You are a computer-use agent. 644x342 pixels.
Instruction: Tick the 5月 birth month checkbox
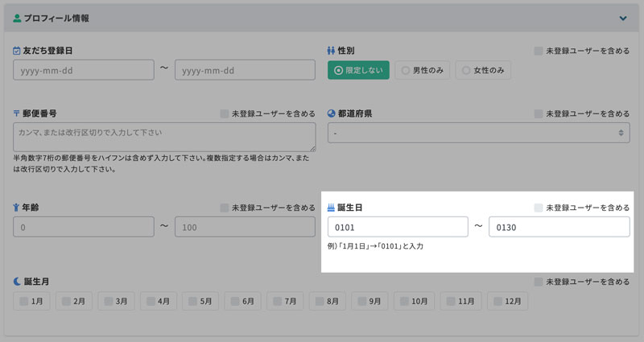[x=192, y=301]
